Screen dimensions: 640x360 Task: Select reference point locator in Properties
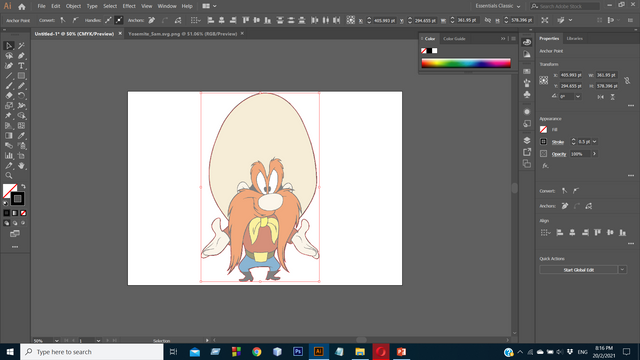(x=544, y=80)
